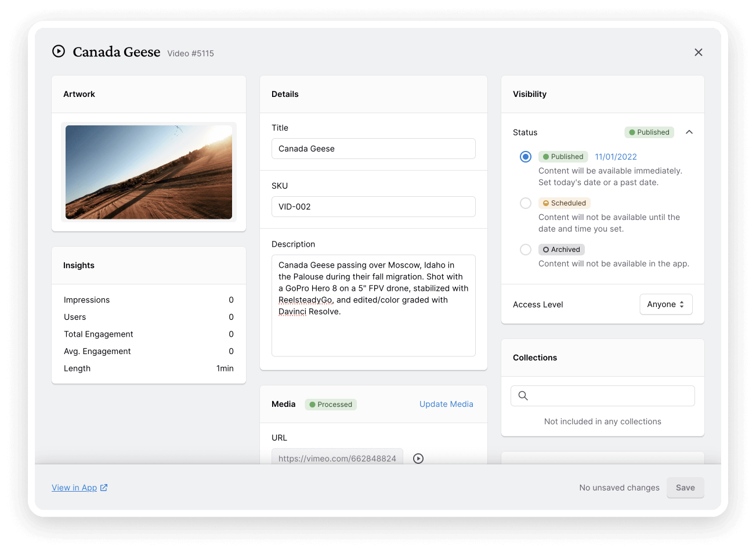
Task: Click the play icon next to Vimeo URL
Action: pyautogui.click(x=418, y=459)
